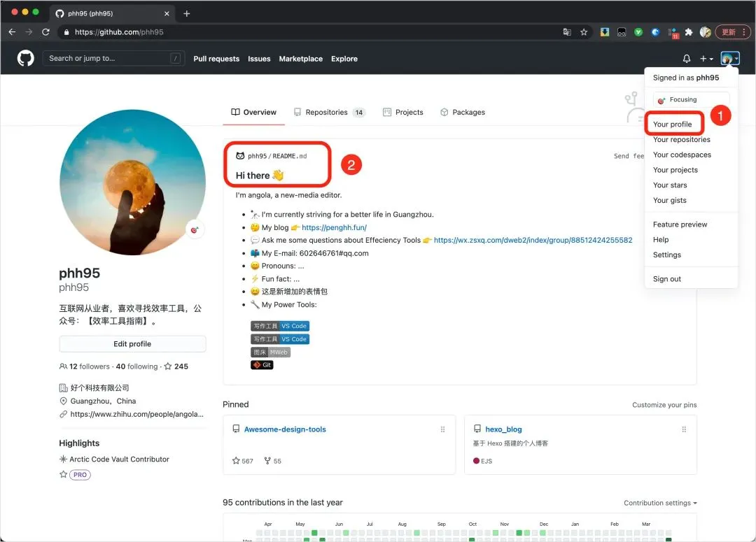Click Customize your pins
Image resolution: width=756 pixels, height=542 pixels.
(664, 405)
